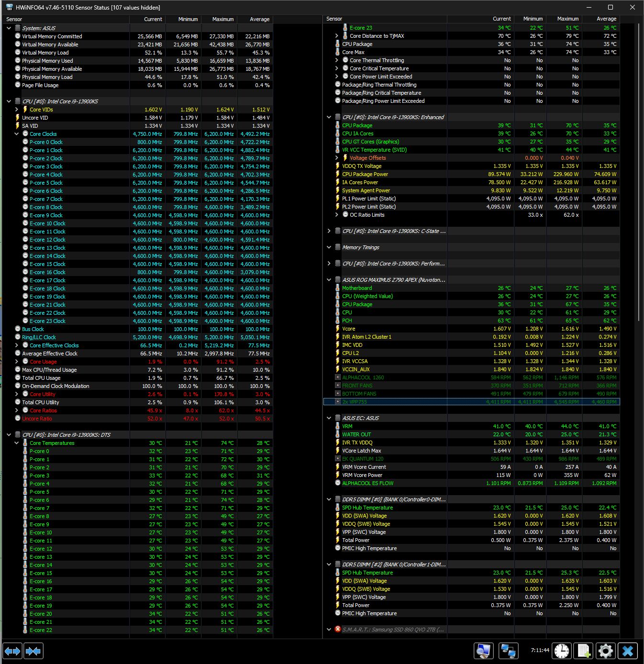Click the right panel's Current column header
644x664 pixels.
click(480, 19)
